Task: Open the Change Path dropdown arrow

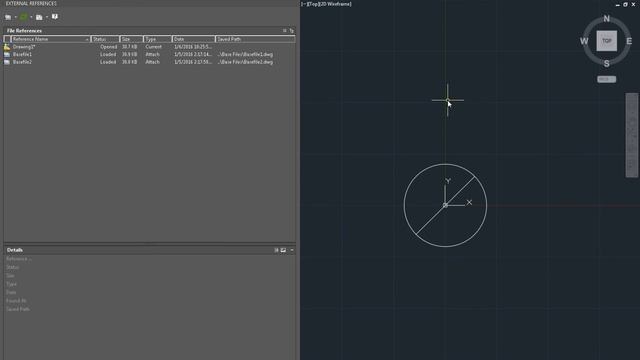Action: click(x=47, y=17)
